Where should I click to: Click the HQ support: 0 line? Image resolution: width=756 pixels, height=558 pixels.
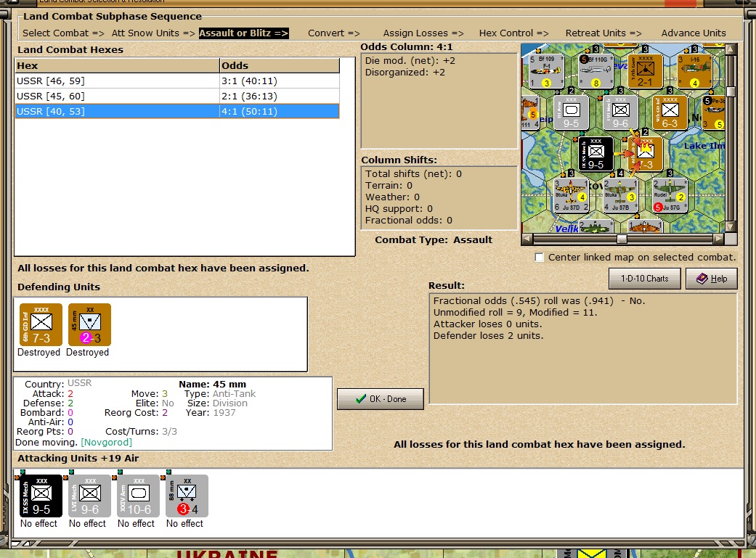coord(399,209)
